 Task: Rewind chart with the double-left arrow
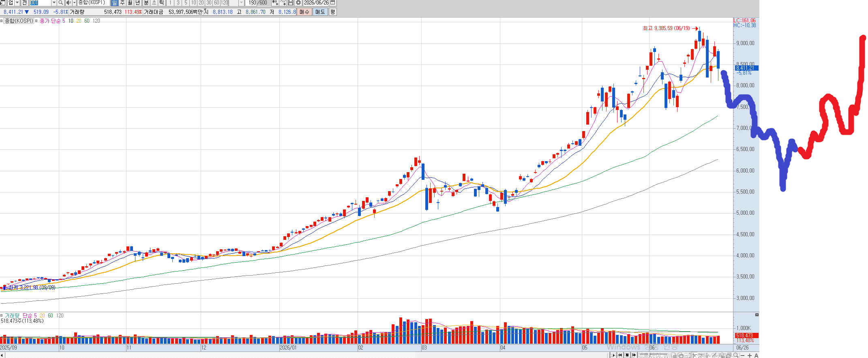coord(620,355)
